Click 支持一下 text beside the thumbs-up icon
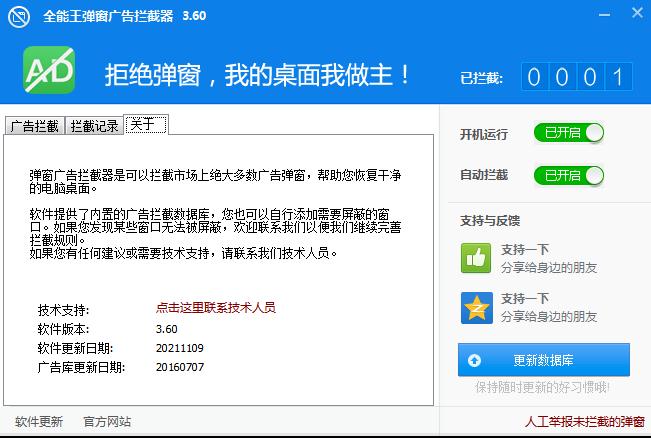The image size is (651, 438). (525, 248)
